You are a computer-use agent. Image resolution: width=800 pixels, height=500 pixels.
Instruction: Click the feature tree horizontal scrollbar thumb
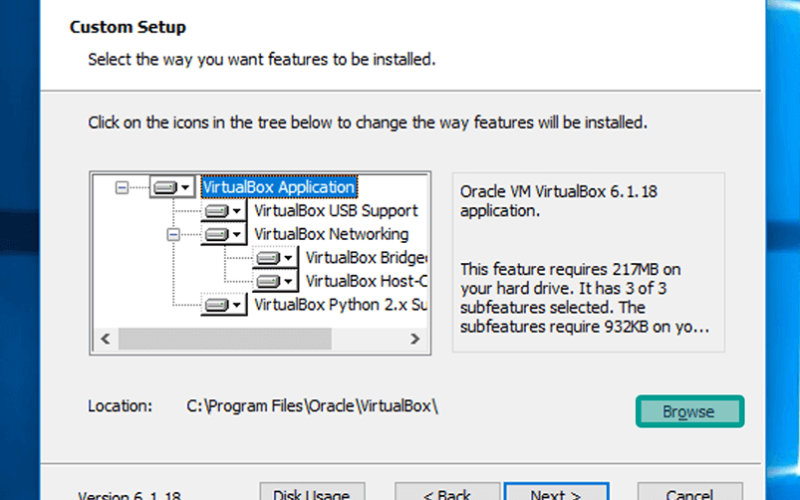[225, 339]
